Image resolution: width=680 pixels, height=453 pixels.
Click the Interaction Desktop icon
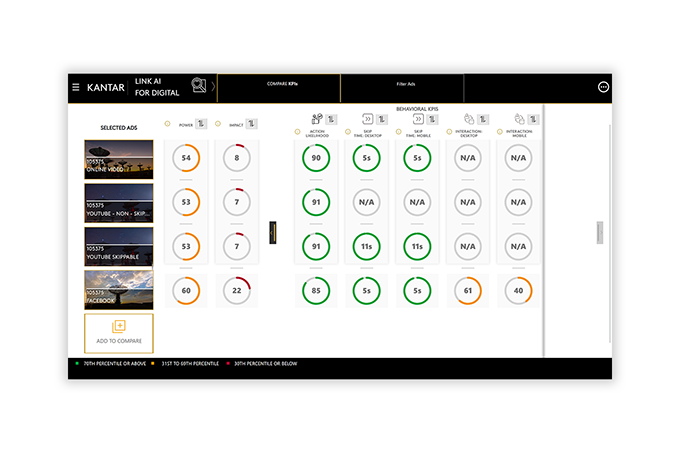tap(467, 119)
